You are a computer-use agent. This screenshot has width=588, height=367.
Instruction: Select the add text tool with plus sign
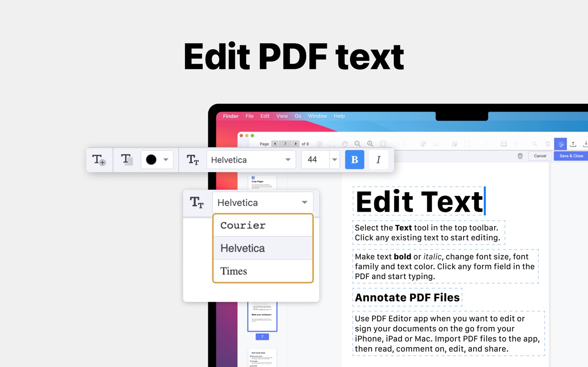click(x=99, y=160)
